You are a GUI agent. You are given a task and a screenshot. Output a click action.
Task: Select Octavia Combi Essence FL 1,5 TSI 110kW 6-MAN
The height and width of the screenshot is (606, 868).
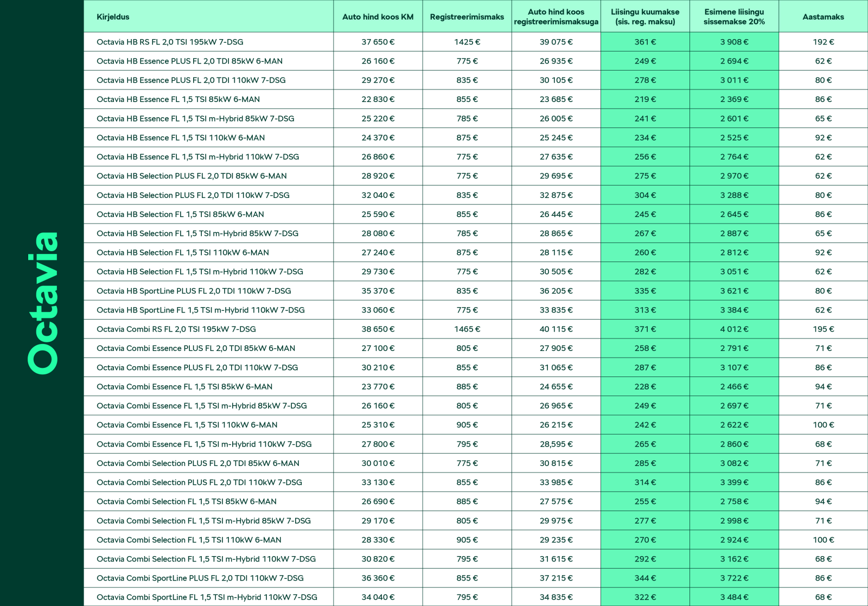[x=187, y=425]
